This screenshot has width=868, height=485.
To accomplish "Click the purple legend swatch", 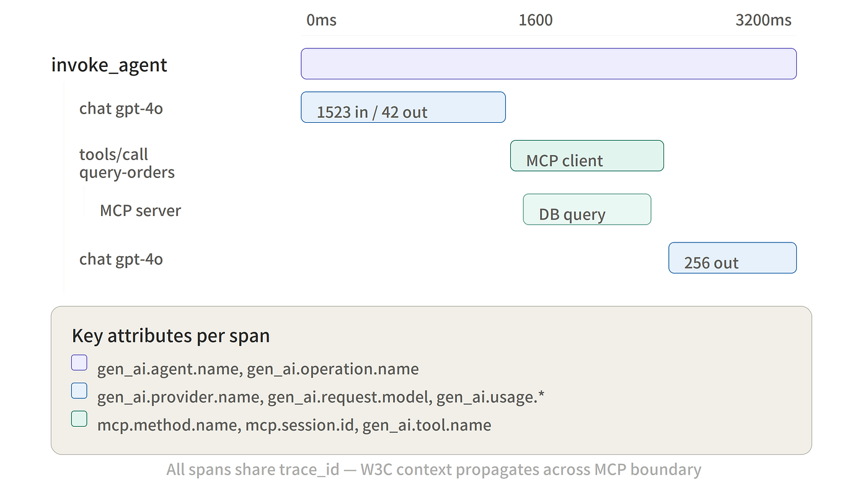I will pyautogui.click(x=79, y=363).
